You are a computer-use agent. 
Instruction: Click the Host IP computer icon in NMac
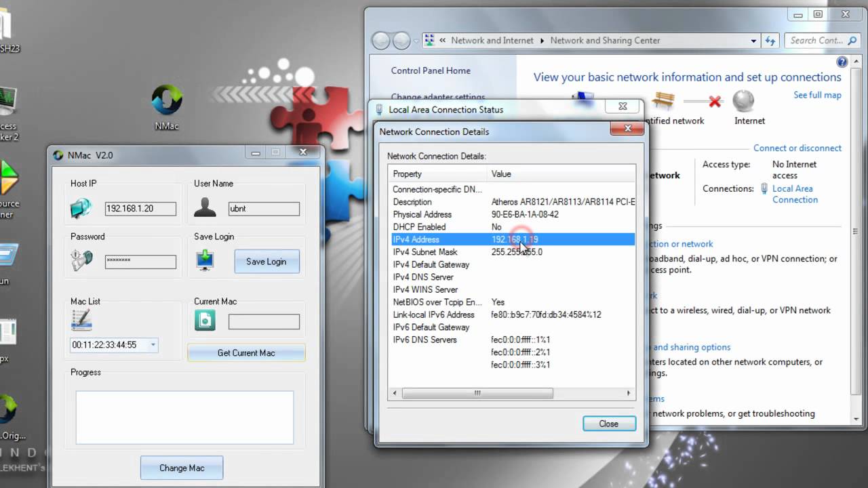(81, 209)
